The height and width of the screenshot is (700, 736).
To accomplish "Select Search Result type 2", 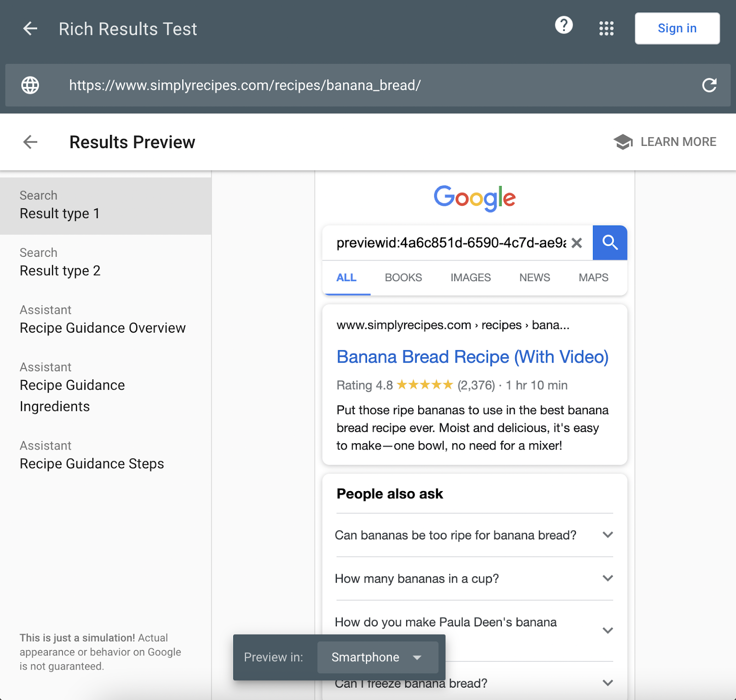I will point(106,263).
